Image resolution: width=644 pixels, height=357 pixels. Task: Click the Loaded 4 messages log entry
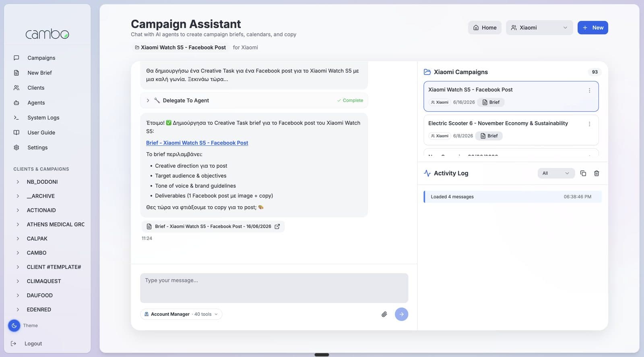pos(513,197)
